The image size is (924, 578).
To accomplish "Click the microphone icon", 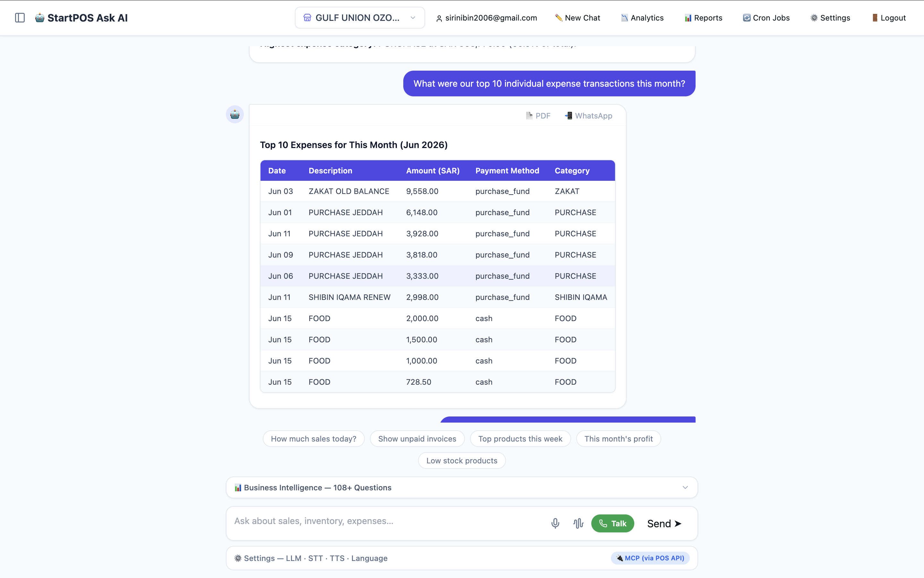I will click(555, 523).
